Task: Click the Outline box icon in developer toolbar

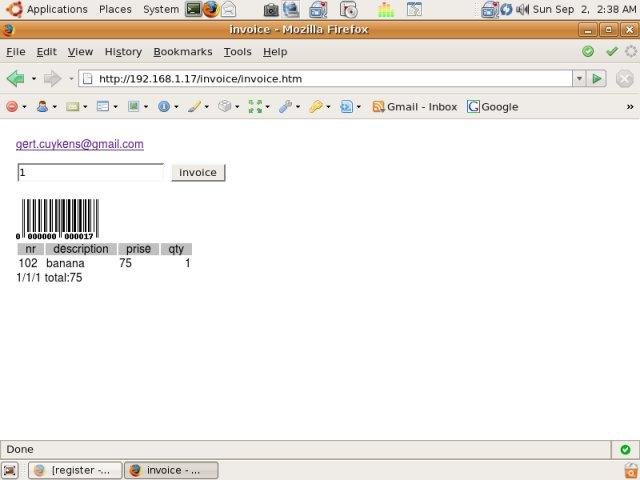Action: click(x=224, y=107)
